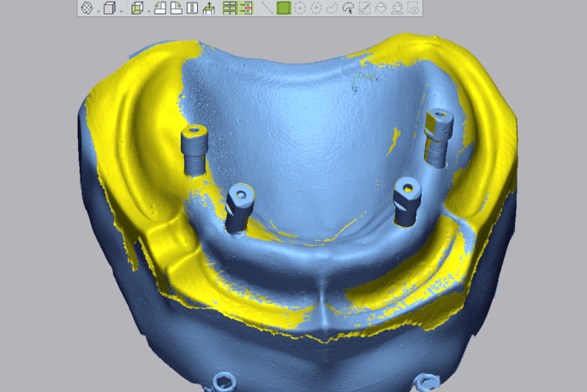Rotate view counterclockwise icon
The width and height of the screenshot is (587, 392).
tap(160, 8)
